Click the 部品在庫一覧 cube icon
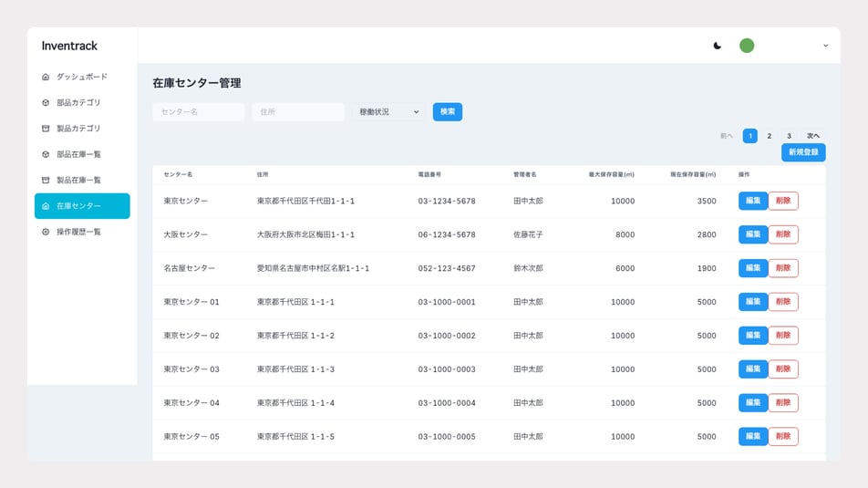Image resolution: width=868 pixels, height=488 pixels. (46, 155)
